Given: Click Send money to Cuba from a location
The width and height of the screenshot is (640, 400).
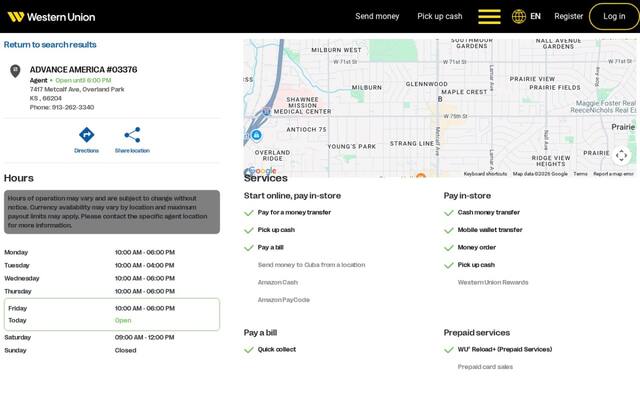Looking at the screenshot, I should click(x=311, y=265).
